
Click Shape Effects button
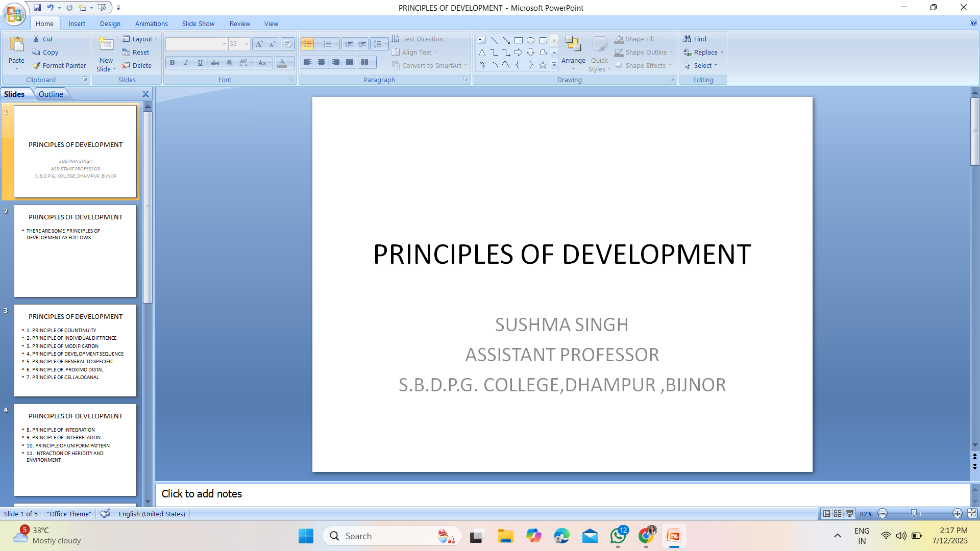[643, 65]
